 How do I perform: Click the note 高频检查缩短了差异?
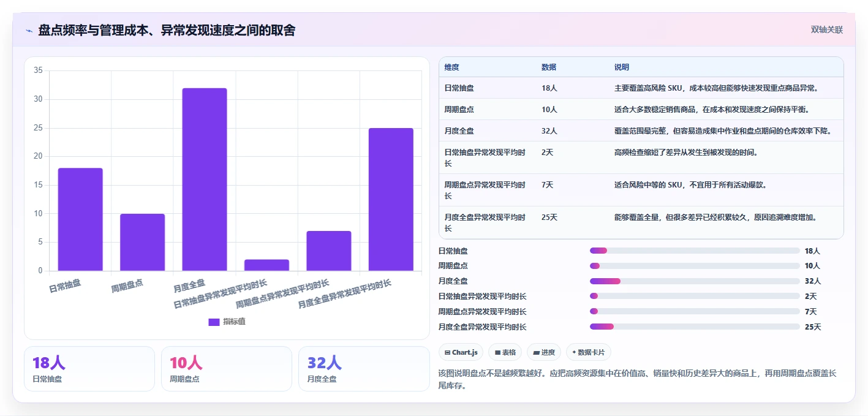(686, 153)
